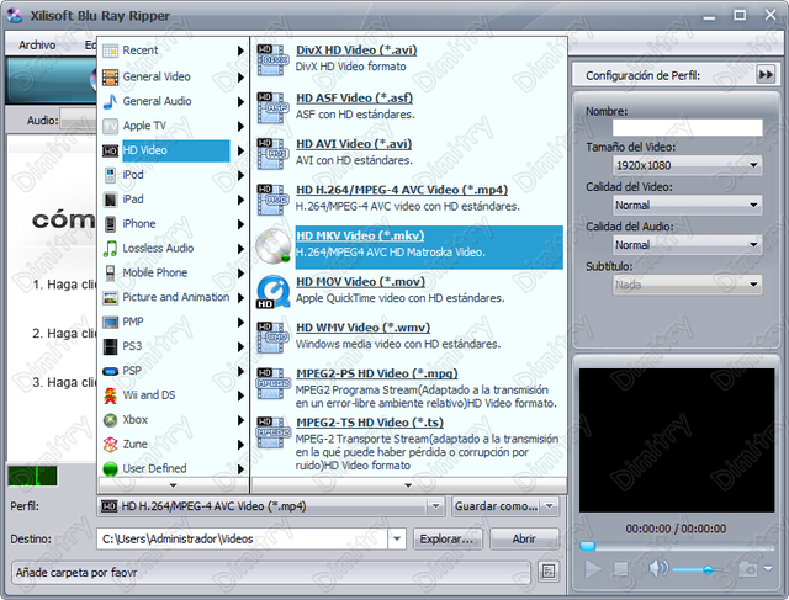Select the Zune category
789x600 pixels.
(173, 444)
